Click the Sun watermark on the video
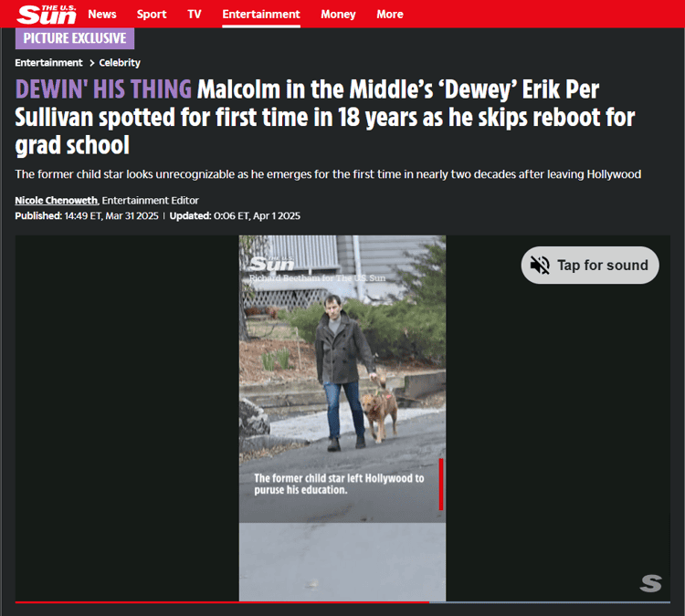This screenshot has height=616, width=685. click(x=272, y=263)
